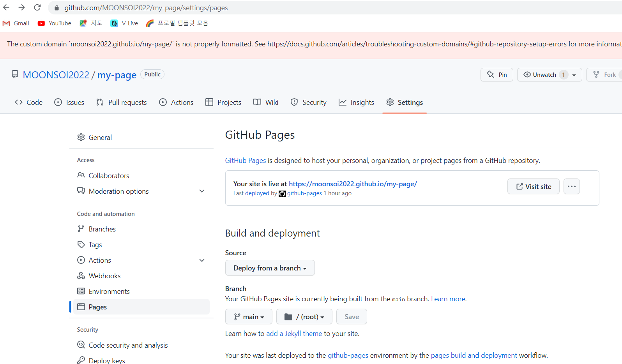Click the browser forward arrow

[22, 7]
